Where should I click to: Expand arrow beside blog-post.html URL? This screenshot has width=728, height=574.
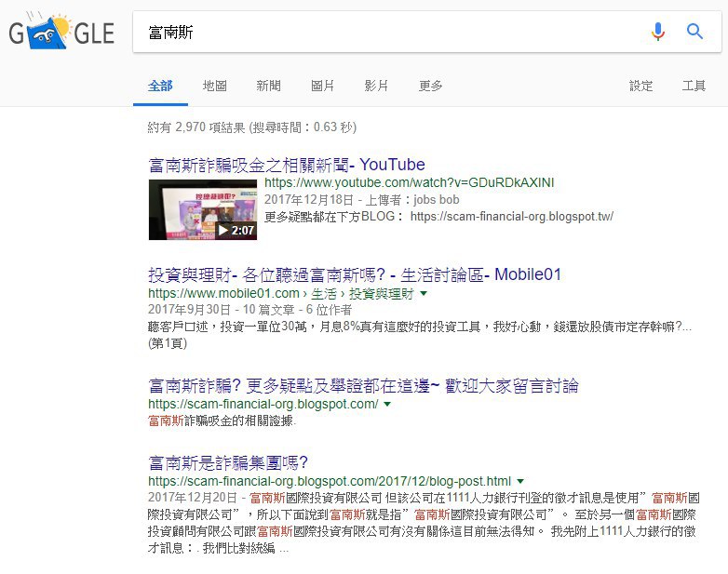(x=520, y=482)
